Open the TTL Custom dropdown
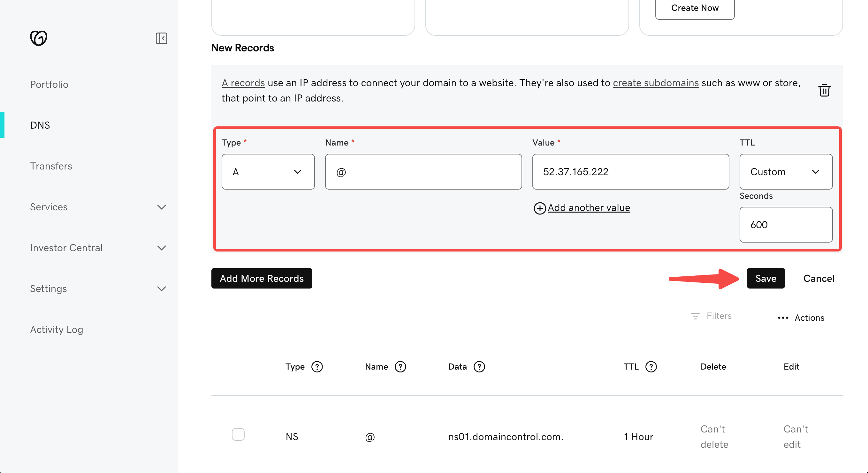This screenshot has width=868, height=473. click(785, 172)
